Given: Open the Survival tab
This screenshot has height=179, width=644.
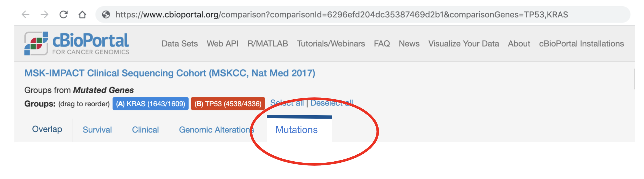Looking at the screenshot, I should (x=97, y=130).
